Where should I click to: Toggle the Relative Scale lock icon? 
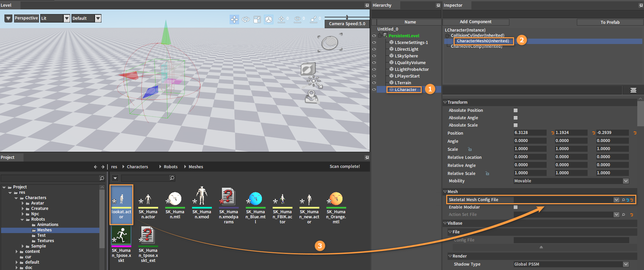click(487, 174)
